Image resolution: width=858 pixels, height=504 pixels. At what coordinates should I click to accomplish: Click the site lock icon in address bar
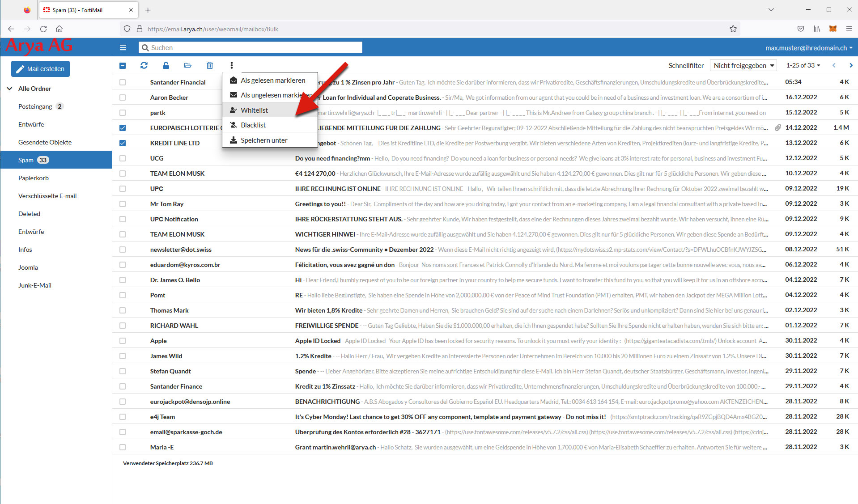click(140, 29)
